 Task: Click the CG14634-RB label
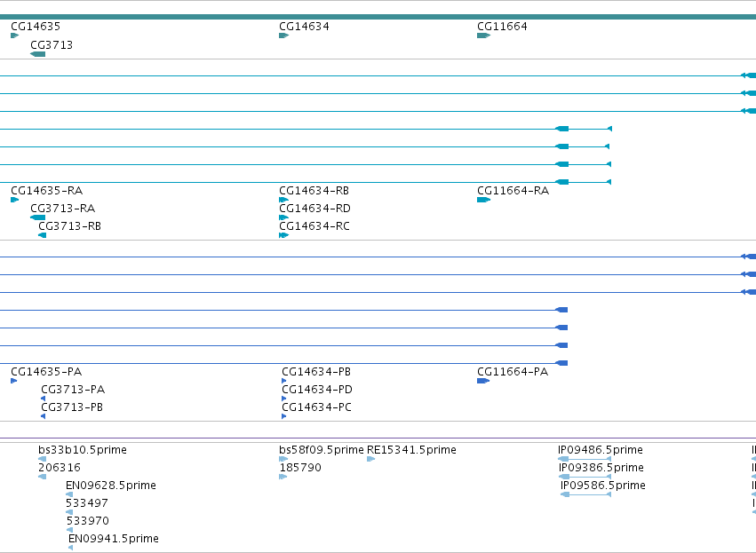coord(314,191)
